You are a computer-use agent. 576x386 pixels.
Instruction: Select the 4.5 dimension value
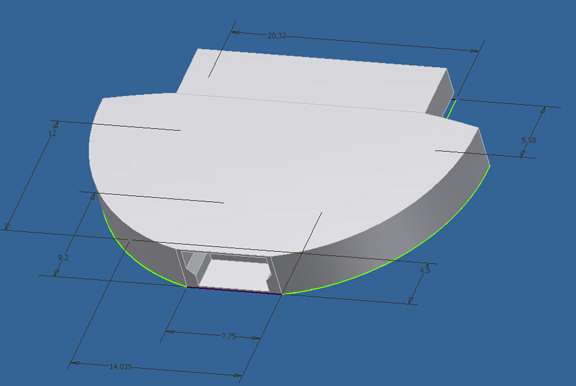(x=425, y=270)
